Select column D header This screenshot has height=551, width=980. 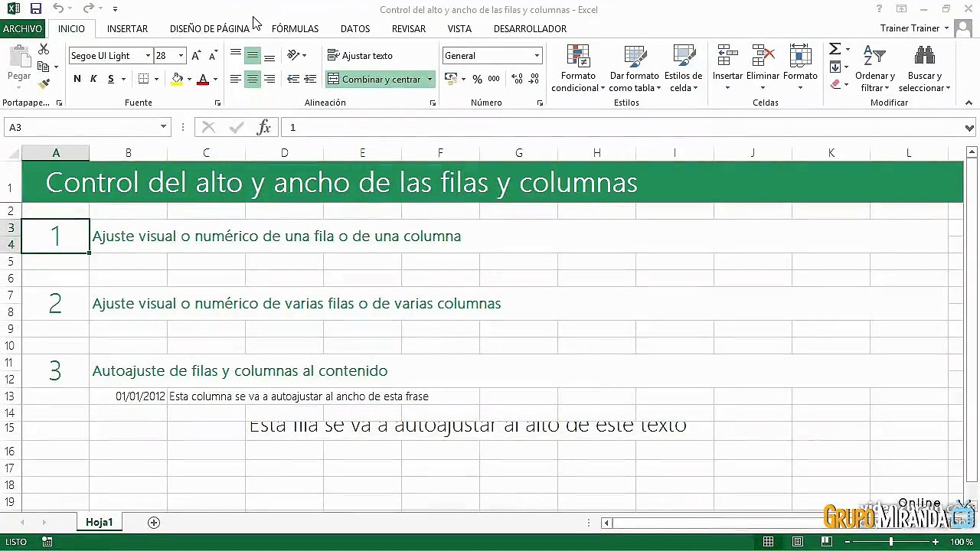click(284, 153)
